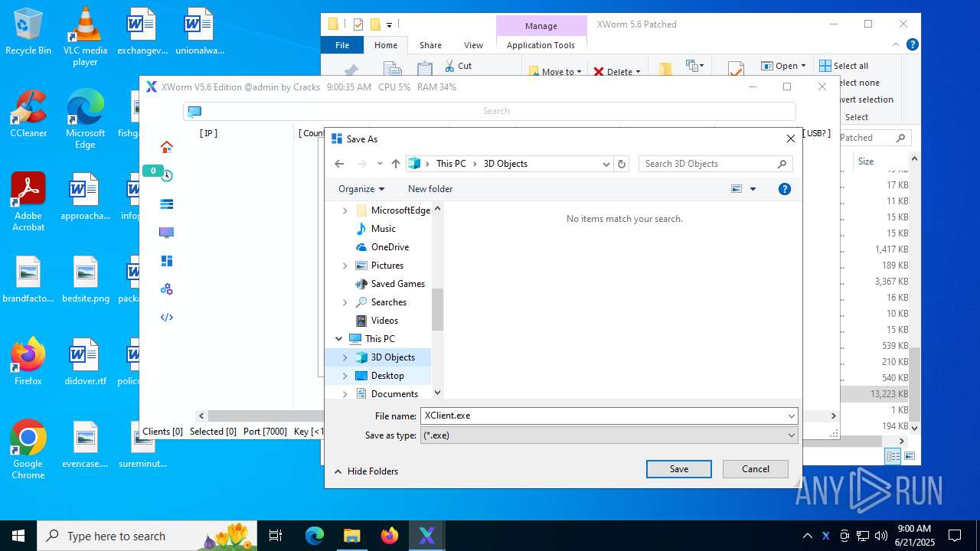Open Recycle Bin desktop icon
This screenshot has height=551, width=980.
(28, 32)
